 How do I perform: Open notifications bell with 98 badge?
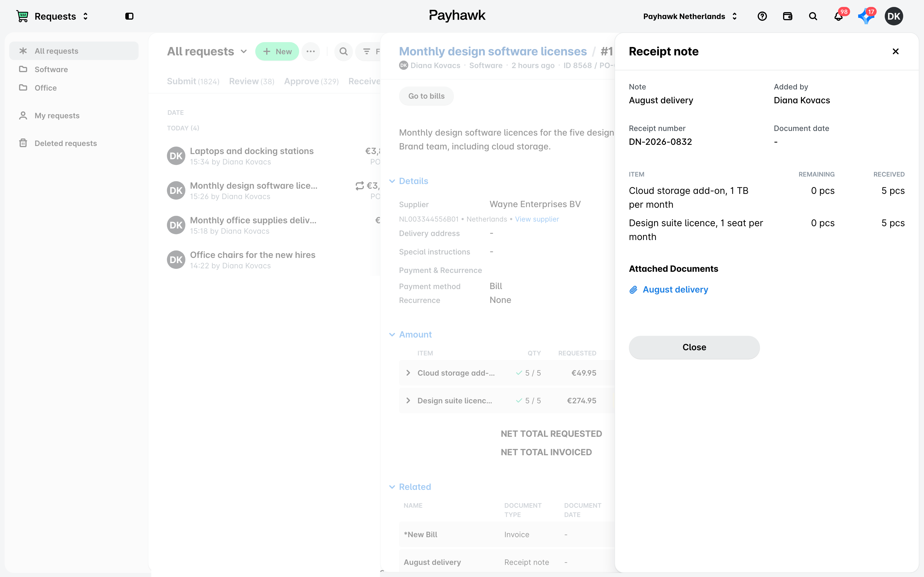coord(839,16)
